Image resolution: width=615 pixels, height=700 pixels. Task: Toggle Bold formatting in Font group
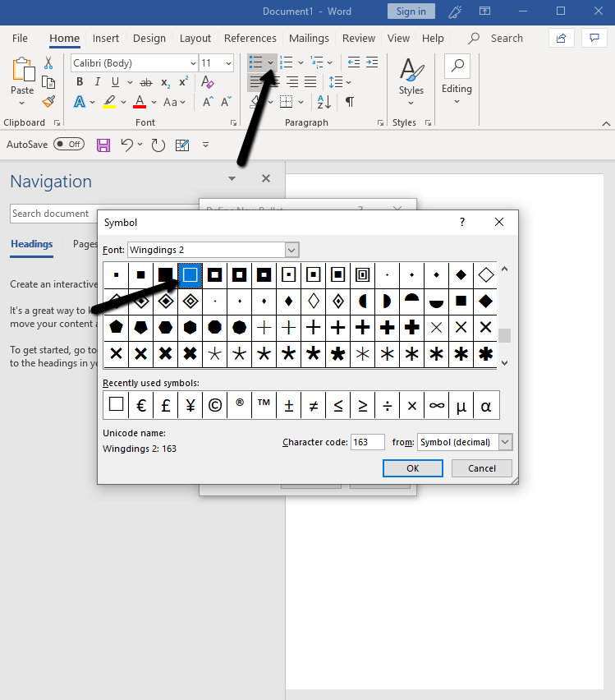[x=80, y=81]
